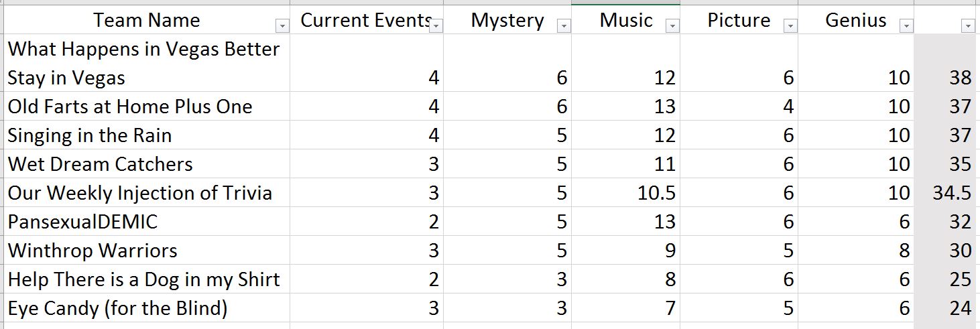Select the Eye Candy (for the Blind) cell
The height and width of the screenshot is (329, 980).
pos(147,308)
